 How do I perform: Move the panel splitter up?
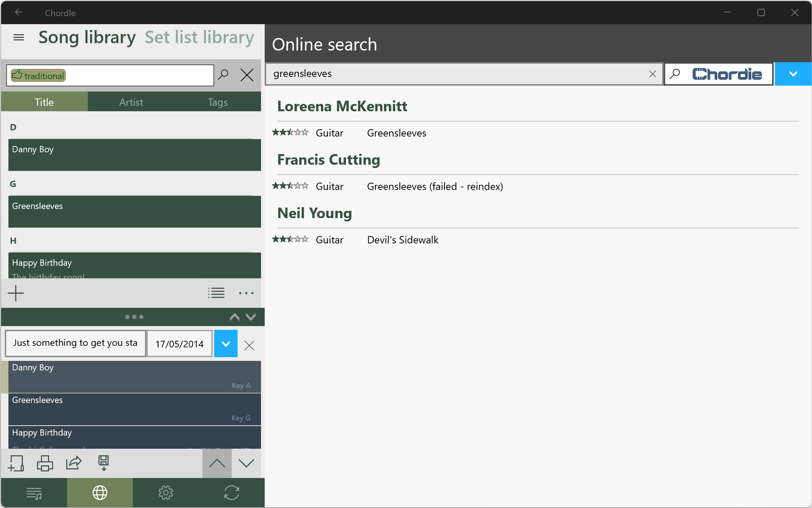(235, 317)
